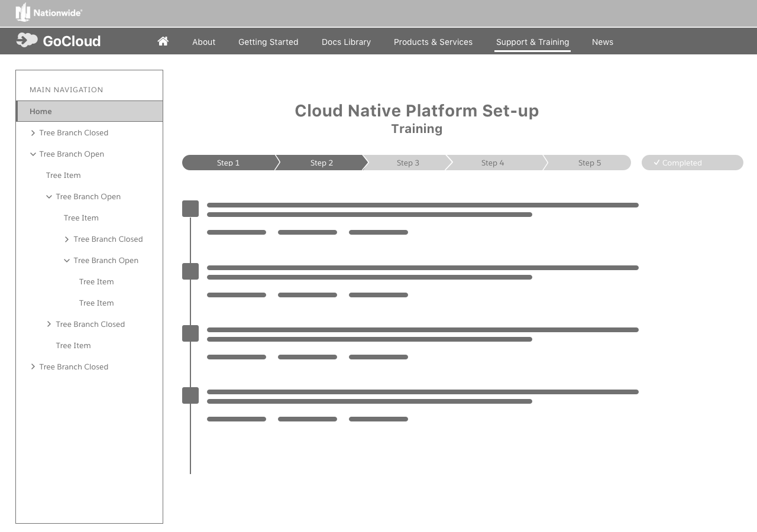This screenshot has height=532, width=757.
Task: Click the second timeline marker square
Action: 190,271
